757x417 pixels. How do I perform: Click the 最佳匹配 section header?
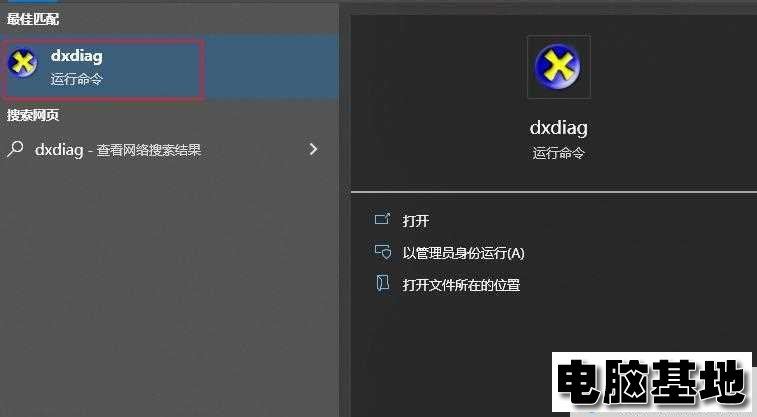(x=33, y=19)
